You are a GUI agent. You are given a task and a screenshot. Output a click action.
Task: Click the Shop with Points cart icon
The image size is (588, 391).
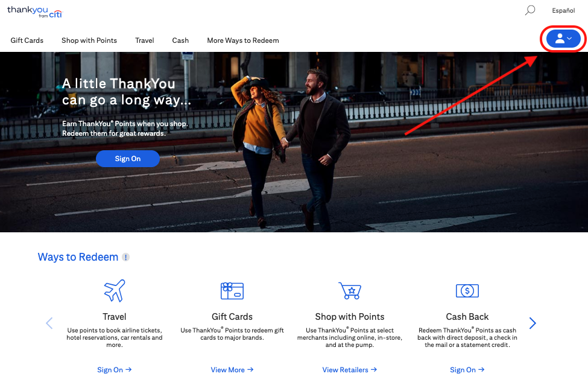tap(349, 290)
